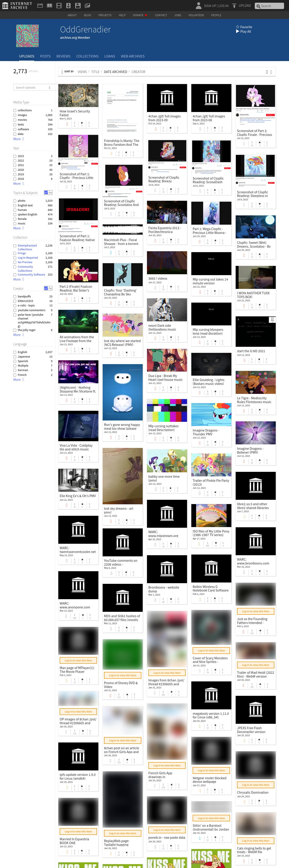Image resolution: width=289 pixels, height=868 pixels.
Task: Click favorite star on 3665 ! videos card
Action: (x=171, y=287)
